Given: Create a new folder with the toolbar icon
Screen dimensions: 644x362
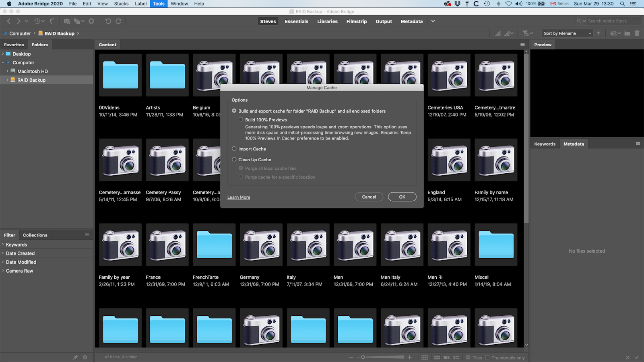Looking at the screenshot, I should point(627,33).
